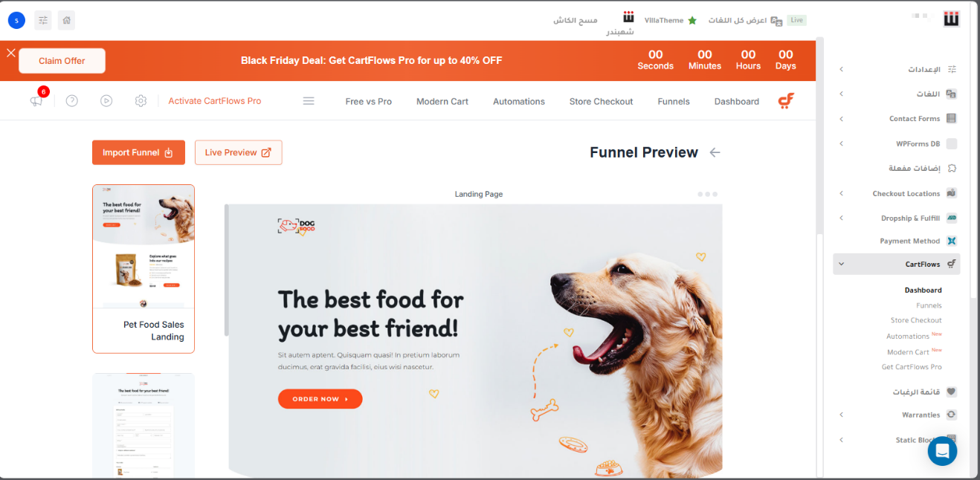Click the help question mark icon
The width and height of the screenshot is (980, 480).
pos(72,101)
